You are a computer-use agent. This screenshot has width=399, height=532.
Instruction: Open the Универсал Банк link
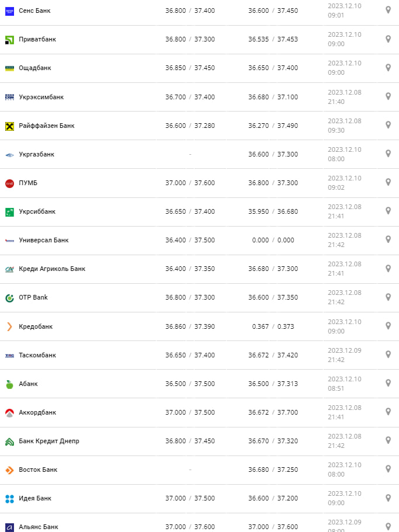44,240
